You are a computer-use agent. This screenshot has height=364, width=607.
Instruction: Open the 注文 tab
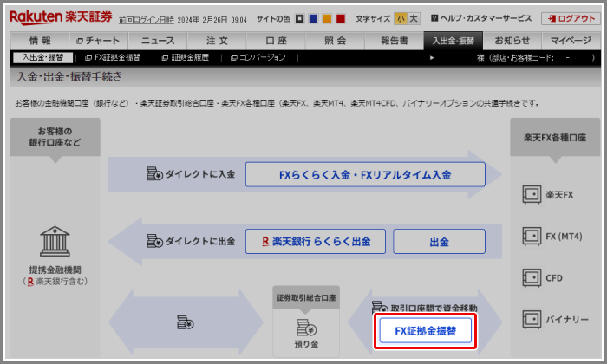pyautogui.click(x=217, y=41)
